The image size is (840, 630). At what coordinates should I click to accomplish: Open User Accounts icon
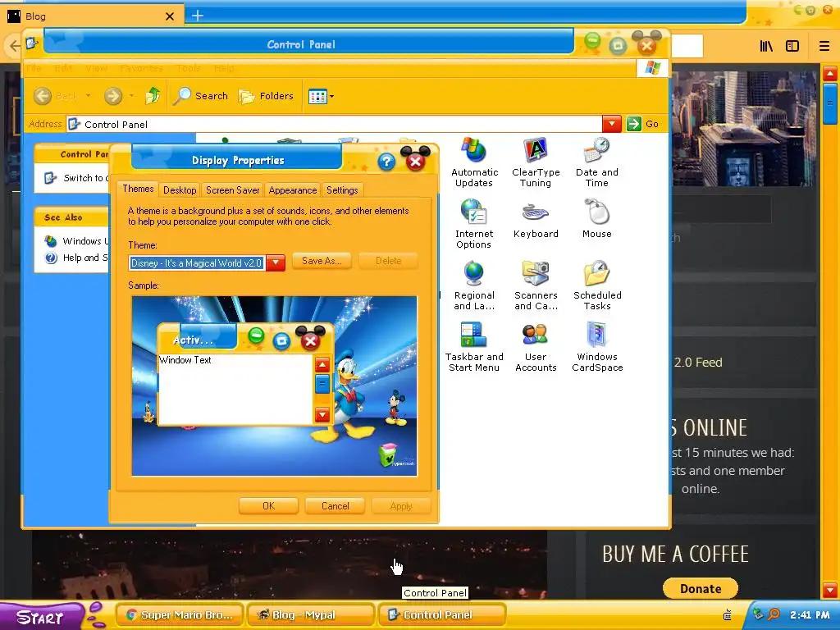click(536, 347)
